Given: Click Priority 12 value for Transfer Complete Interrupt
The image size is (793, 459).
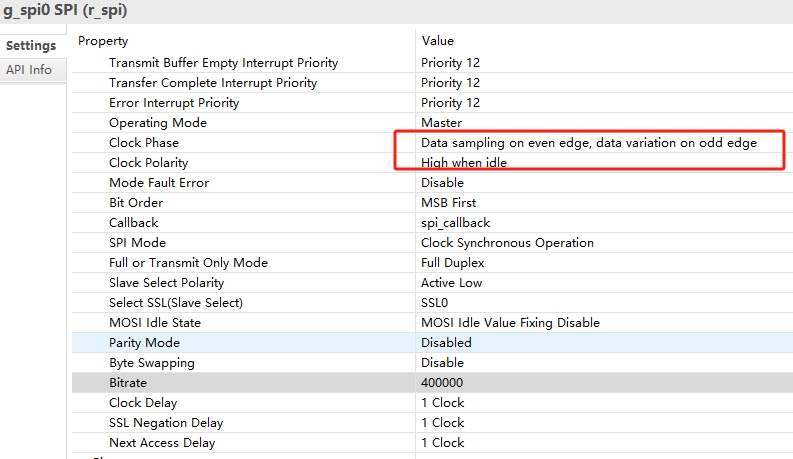Looking at the screenshot, I should 450,82.
